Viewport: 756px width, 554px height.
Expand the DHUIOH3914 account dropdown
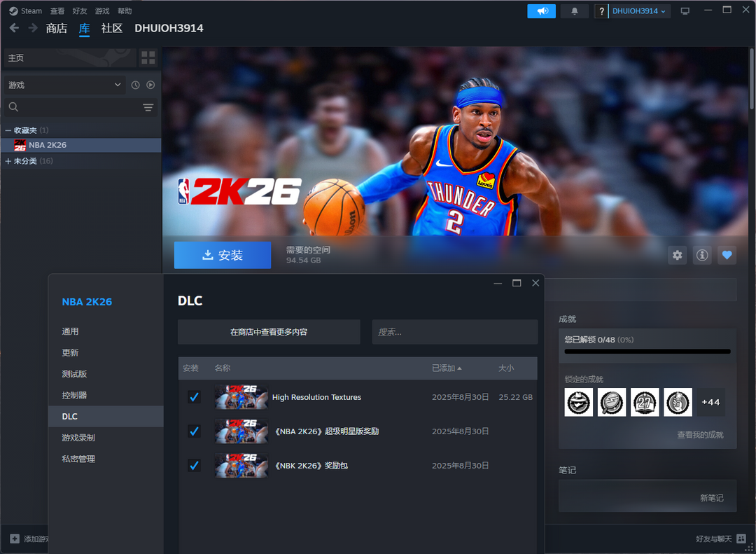(x=640, y=11)
